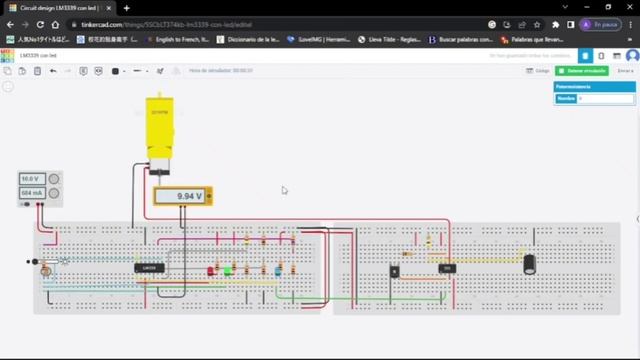
Task: Click the multimeter 9.94 V display
Action: point(181,196)
